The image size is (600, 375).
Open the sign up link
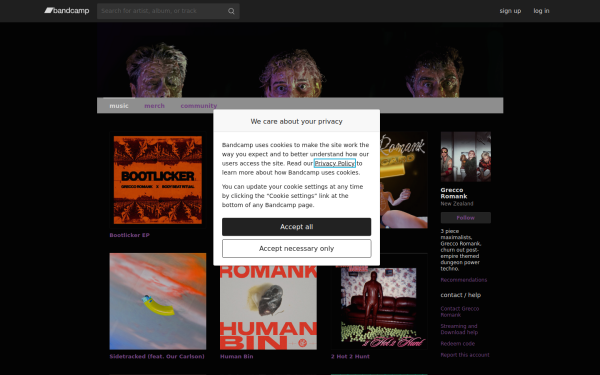[x=510, y=11]
